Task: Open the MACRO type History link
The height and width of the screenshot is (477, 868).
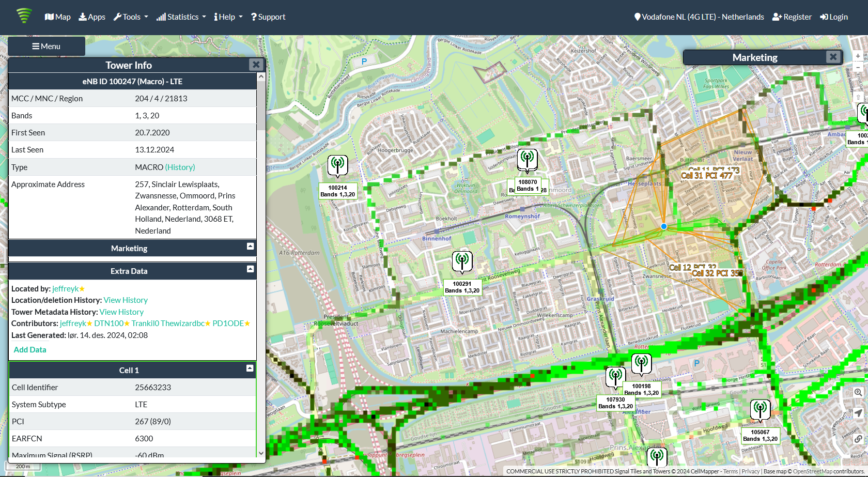Action: click(180, 167)
